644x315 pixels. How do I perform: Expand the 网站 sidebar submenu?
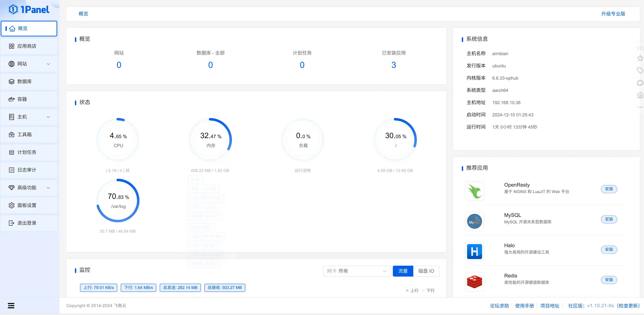[48, 64]
